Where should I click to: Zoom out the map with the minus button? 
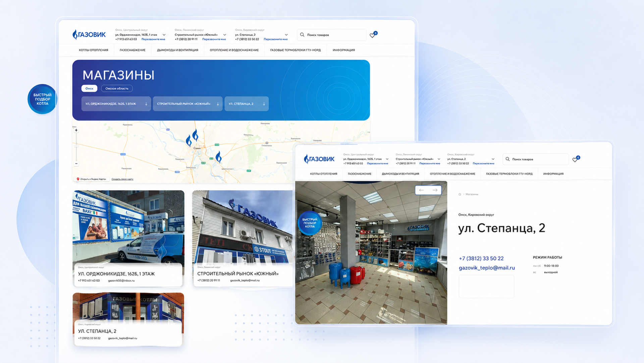click(x=76, y=164)
